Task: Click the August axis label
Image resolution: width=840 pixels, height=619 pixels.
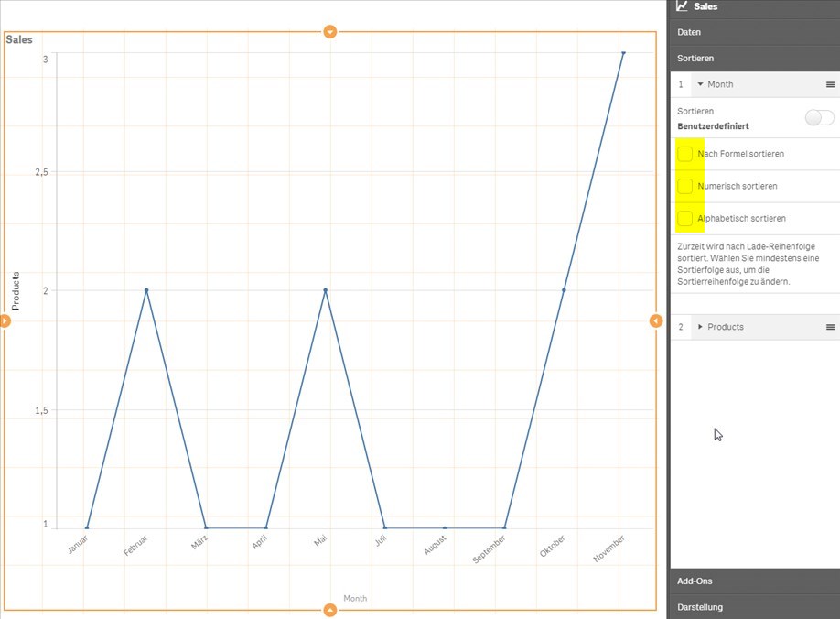Action: pos(435,545)
